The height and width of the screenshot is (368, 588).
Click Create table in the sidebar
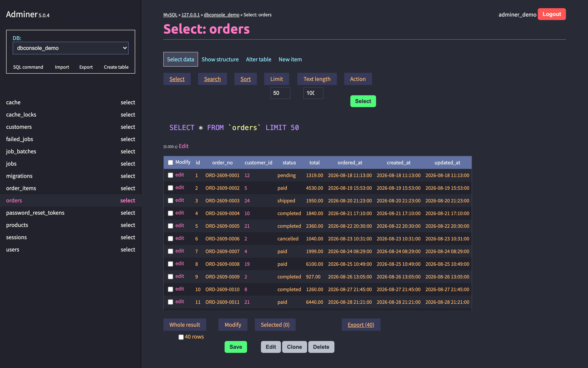click(x=116, y=67)
